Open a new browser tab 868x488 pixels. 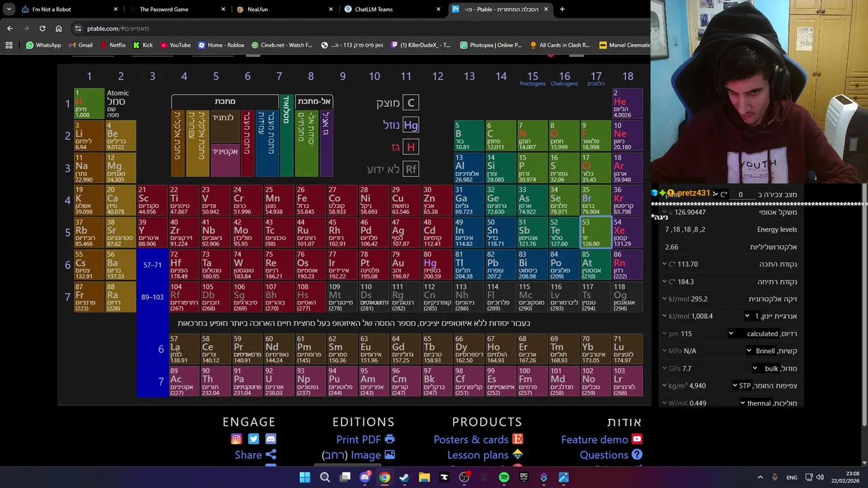click(x=562, y=9)
